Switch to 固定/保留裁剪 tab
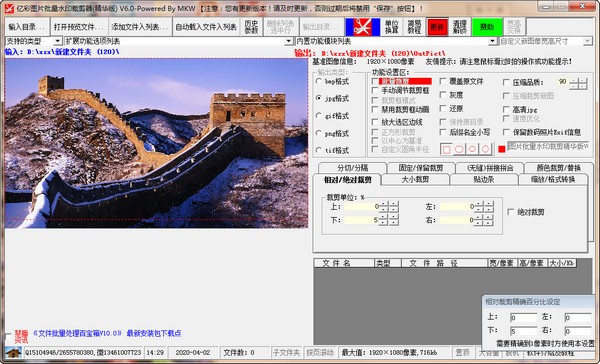The image size is (600, 364). point(421,168)
